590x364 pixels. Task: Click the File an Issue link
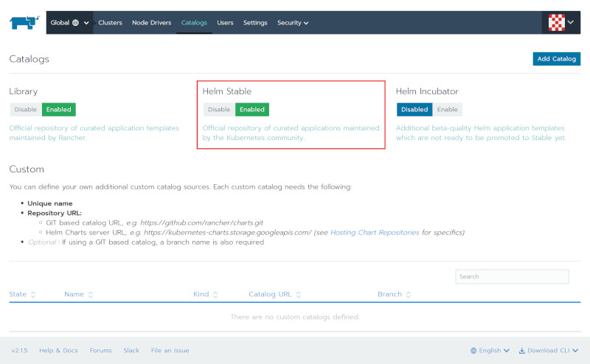point(170,351)
